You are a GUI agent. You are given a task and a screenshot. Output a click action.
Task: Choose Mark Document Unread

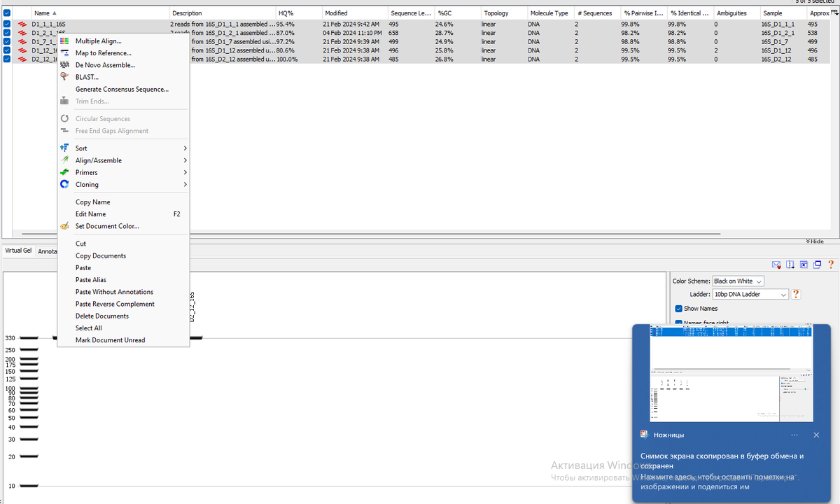[123, 339]
